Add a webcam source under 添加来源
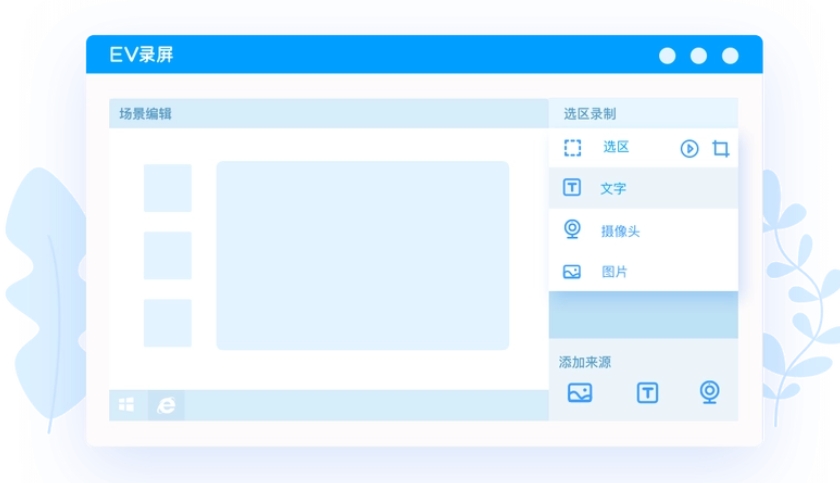 point(709,392)
